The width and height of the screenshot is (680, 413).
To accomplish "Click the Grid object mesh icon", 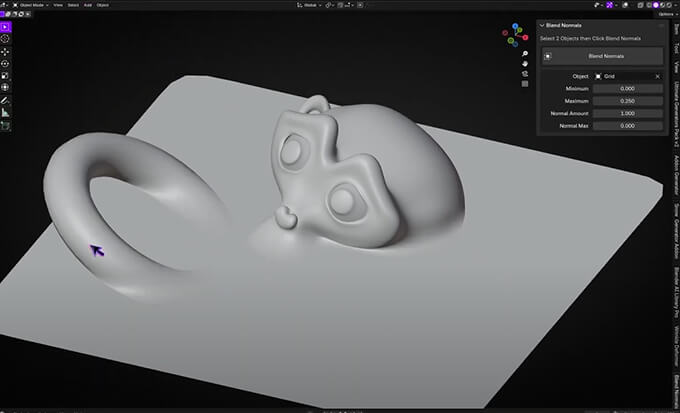I will pyautogui.click(x=598, y=76).
